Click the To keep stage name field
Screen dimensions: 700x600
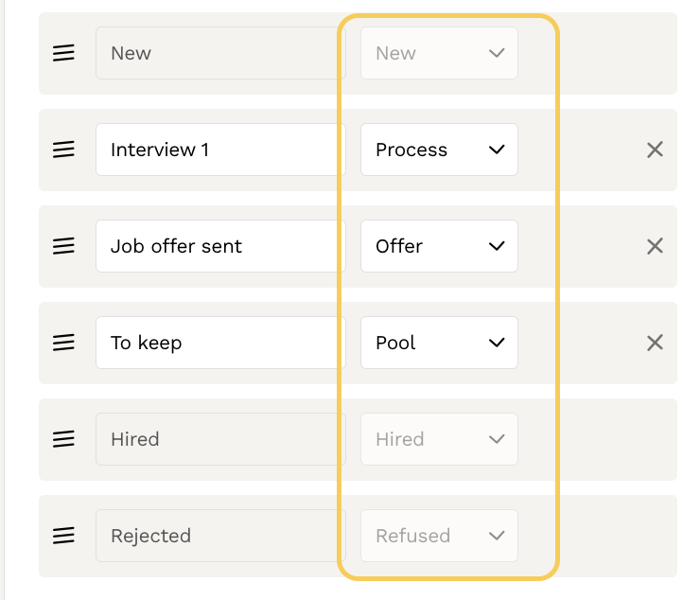[219, 343]
